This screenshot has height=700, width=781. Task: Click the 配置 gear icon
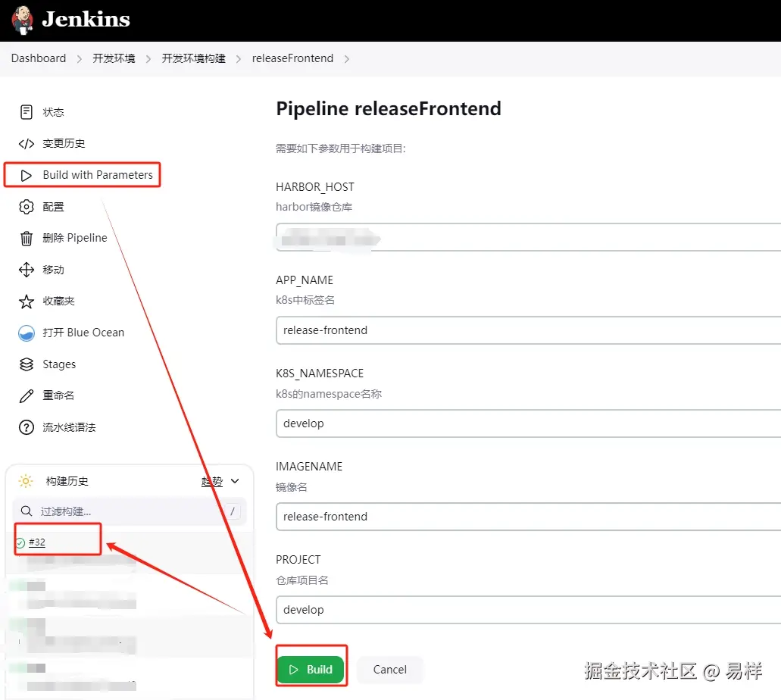coord(27,207)
